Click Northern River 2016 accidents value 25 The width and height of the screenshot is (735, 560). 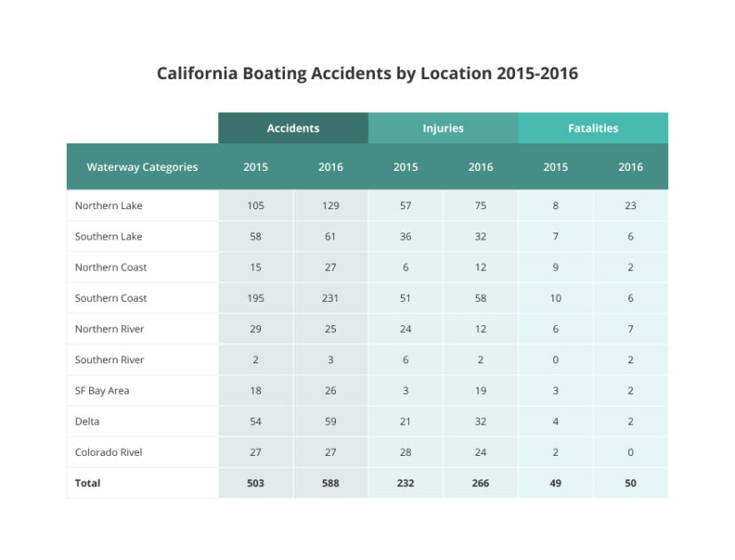point(331,329)
